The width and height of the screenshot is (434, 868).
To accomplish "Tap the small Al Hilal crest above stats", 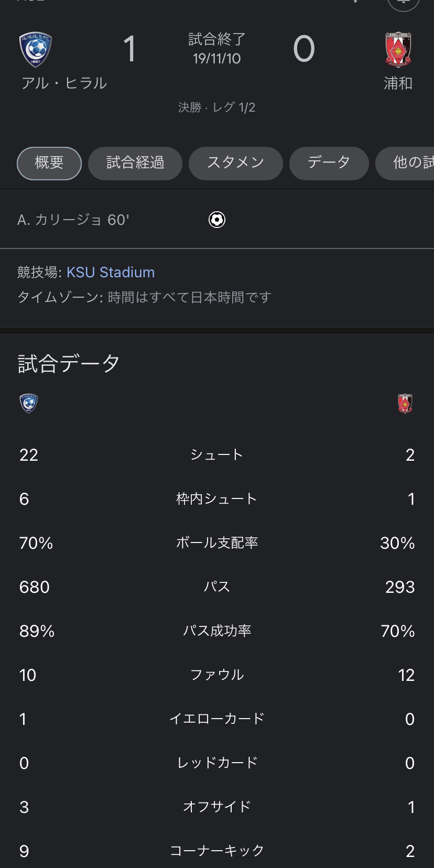I will pyautogui.click(x=29, y=403).
